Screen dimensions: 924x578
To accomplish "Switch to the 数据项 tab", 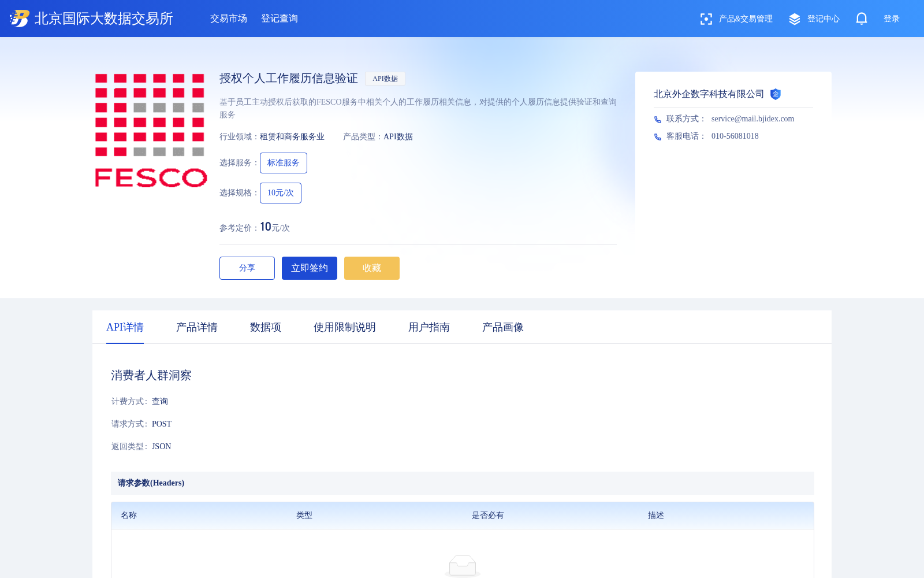I will [266, 327].
